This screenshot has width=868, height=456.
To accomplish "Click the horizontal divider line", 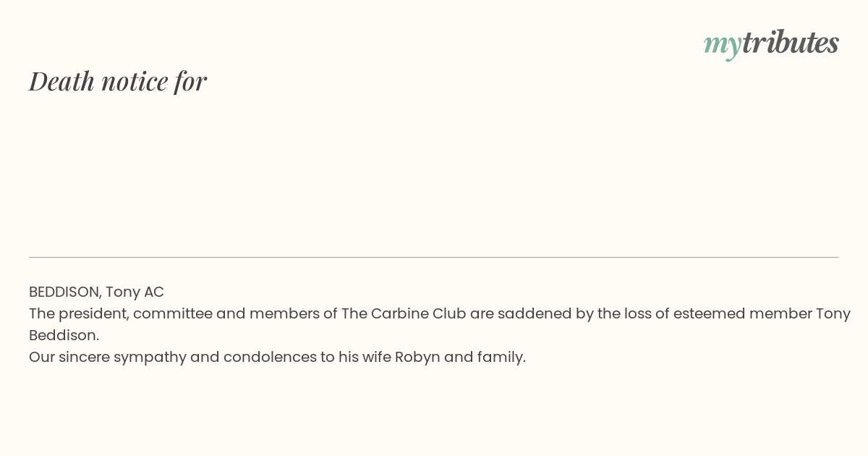I will pyautogui.click(x=434, y=257).
